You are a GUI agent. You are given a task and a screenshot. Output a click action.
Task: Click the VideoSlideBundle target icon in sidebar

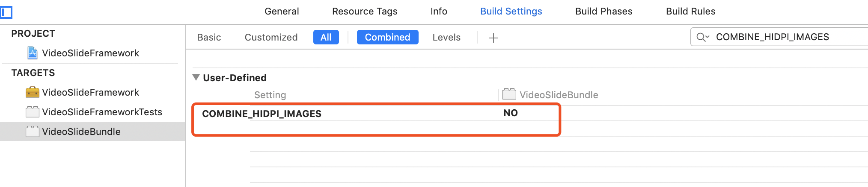click(x=32, y=131)
